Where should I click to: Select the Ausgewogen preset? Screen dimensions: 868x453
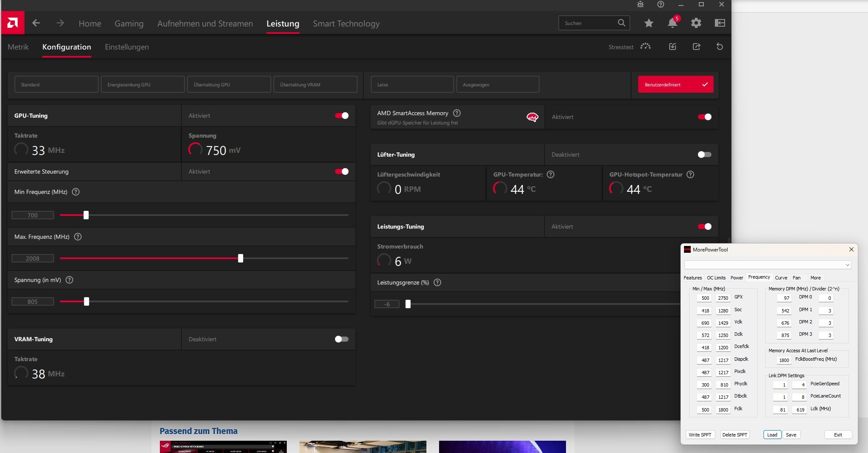tap(497, 85)
